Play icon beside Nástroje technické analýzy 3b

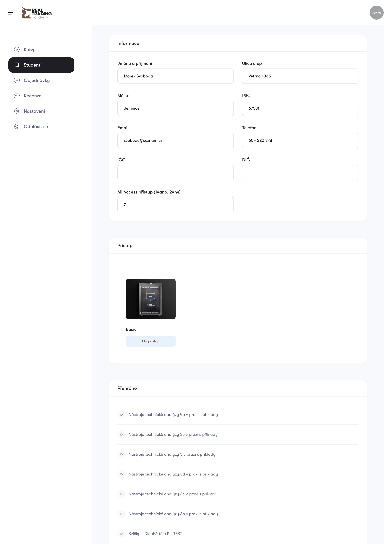[x=122, y=514]
